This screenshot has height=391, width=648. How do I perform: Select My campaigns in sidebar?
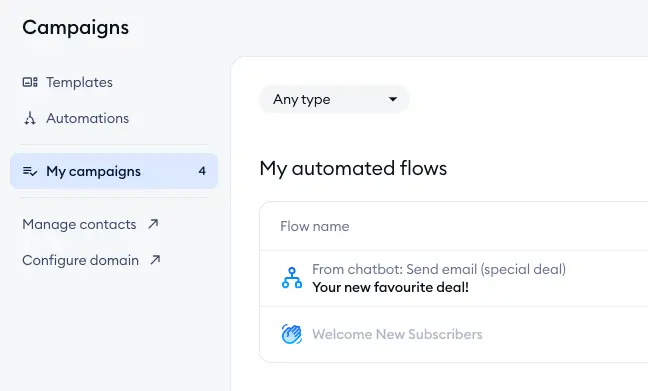click(114, 171)
